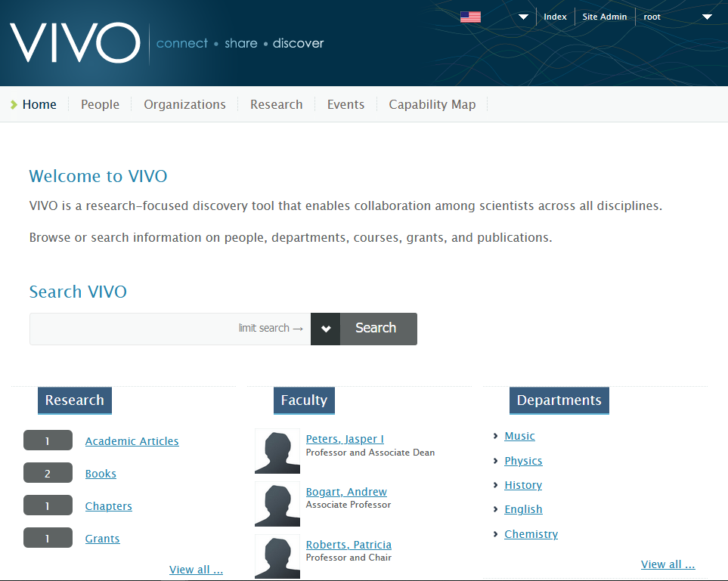This screenshot has width=728, height=581.
Task: Open the Research navigation tab
Action: point(277,104)
